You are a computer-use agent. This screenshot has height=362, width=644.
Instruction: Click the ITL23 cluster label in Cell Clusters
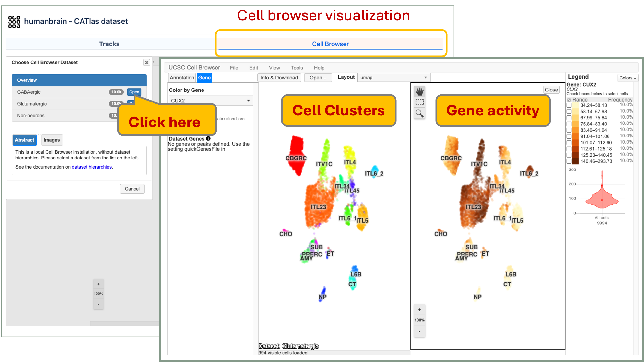(318, 207)
